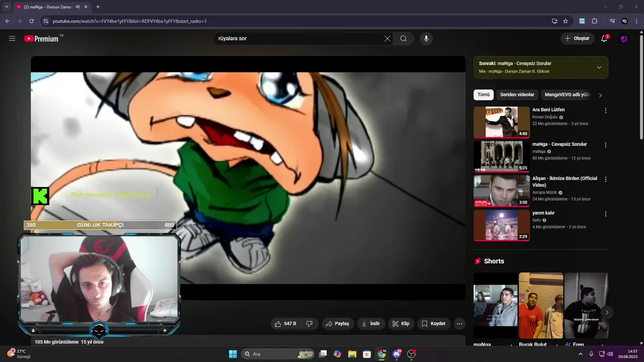Bookmark this page with the star icon
Image resolution: width=644 pixels, height=362 pixels.
pyautogui.click(x=566, y=21)
